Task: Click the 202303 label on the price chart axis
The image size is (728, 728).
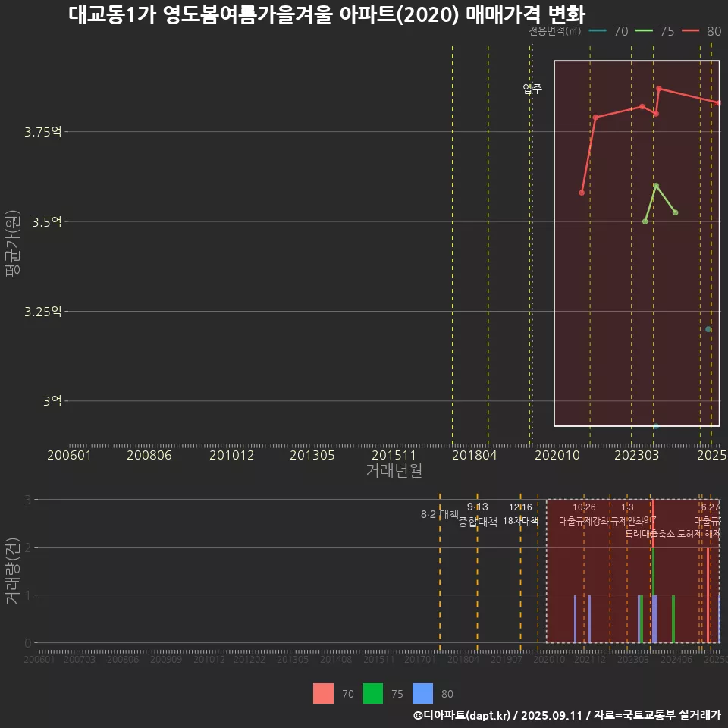Action: [636, 456]
